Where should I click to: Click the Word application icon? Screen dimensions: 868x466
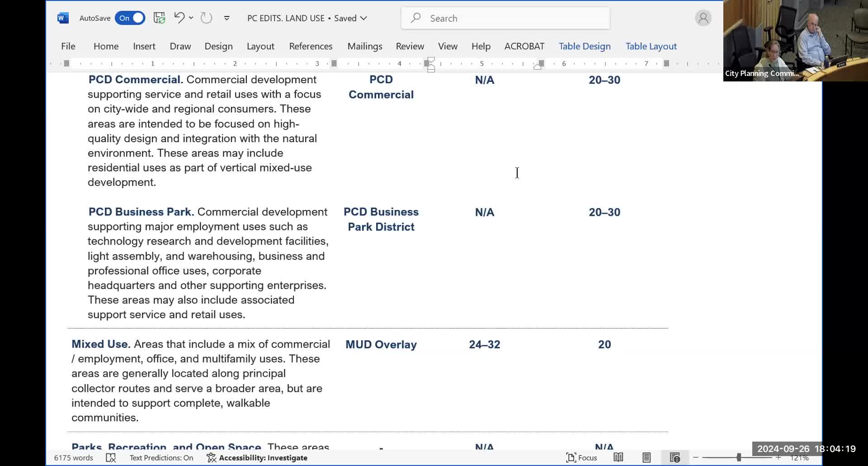(63, 18)
